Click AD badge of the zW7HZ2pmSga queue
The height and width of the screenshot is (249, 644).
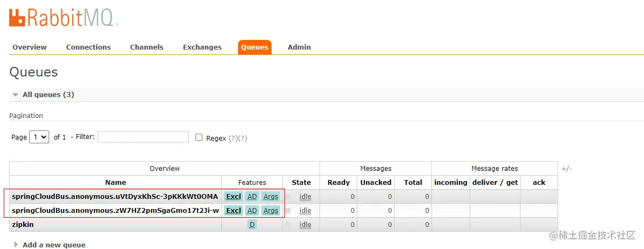(x=252, y=211)
